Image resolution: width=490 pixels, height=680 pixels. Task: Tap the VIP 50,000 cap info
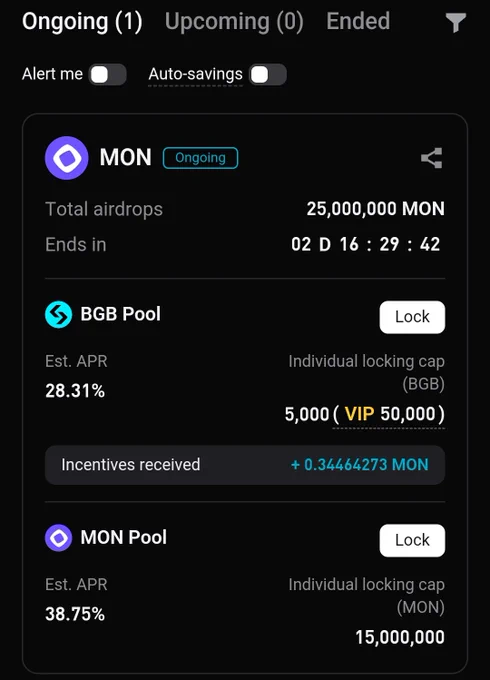tap(389, 414)
